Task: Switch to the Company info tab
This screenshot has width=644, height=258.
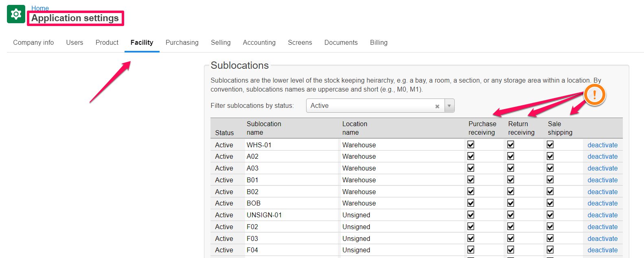Action: 33,42
